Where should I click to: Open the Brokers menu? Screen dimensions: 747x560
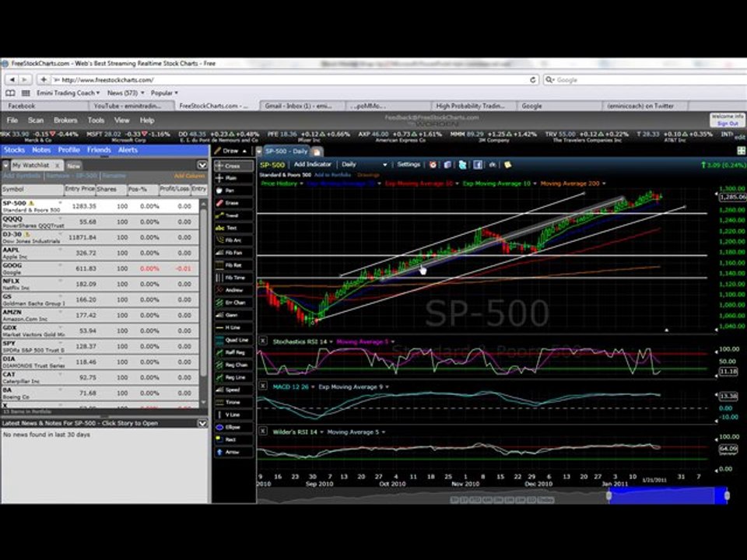pos(65,121)
